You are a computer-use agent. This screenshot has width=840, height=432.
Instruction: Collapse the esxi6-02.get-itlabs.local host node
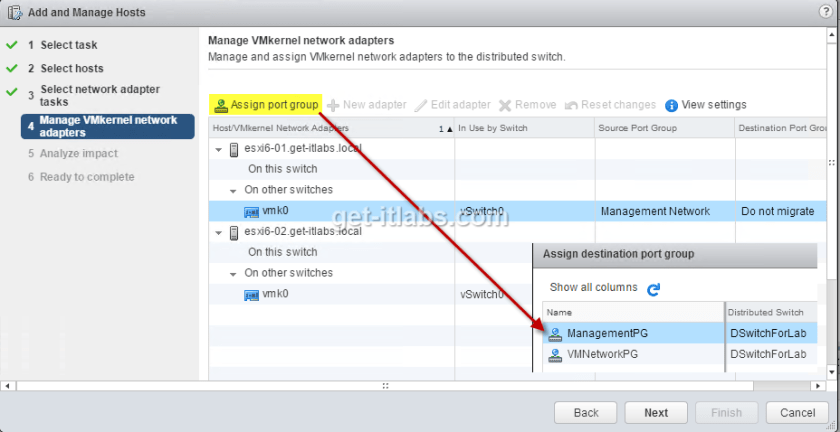219,232
